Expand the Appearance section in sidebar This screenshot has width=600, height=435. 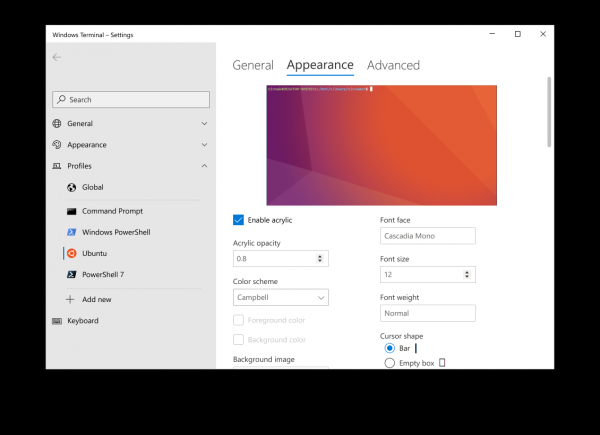point(204,145)
